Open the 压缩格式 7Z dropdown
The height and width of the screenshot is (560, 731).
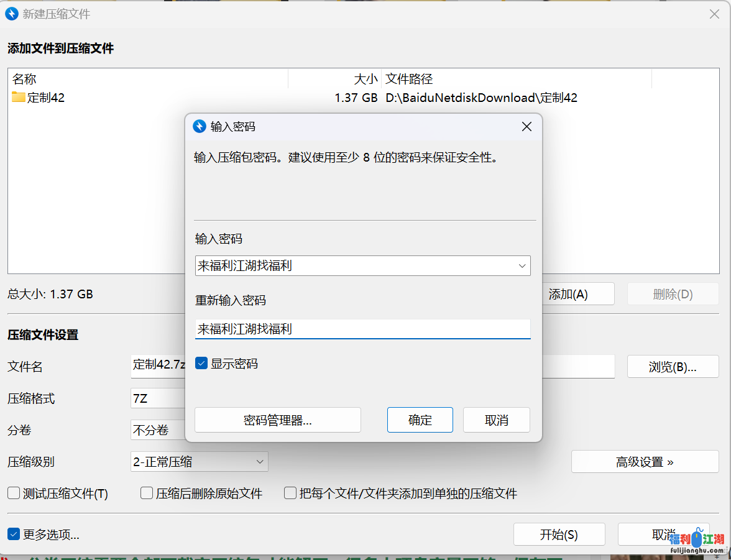pyautogui.click(x=158, y=398)
